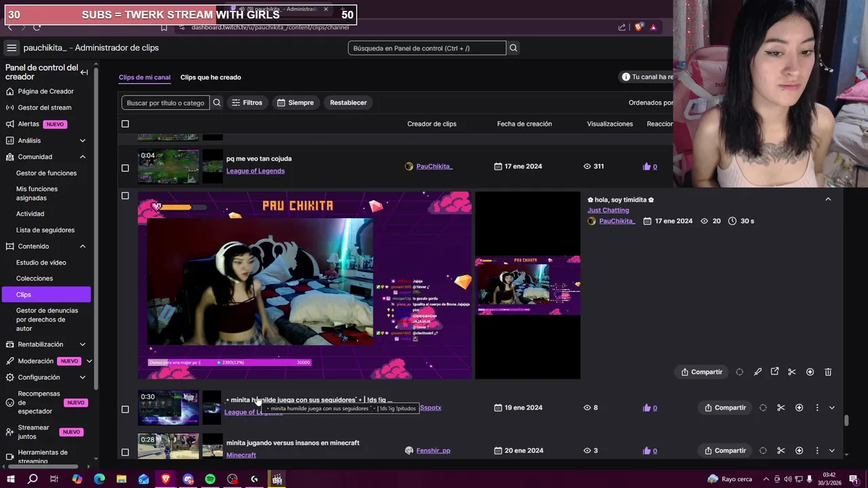This screenshot has width=868, height=488.
Task: Collapse the expanded 'hola, soy timidita' clip
Action: point(828,199)
